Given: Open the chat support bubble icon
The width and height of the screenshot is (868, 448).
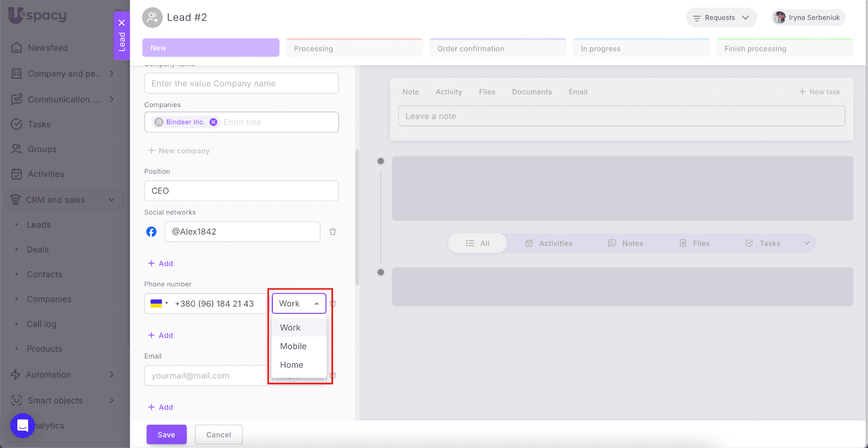Looking at the screenshot, I should coord(23,425).
